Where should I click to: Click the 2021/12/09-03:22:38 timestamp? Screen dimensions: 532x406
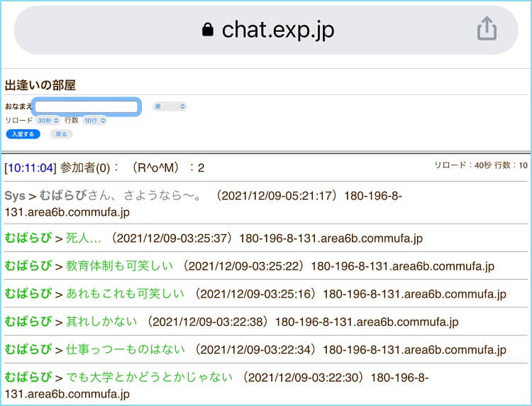tap(207, 322)
